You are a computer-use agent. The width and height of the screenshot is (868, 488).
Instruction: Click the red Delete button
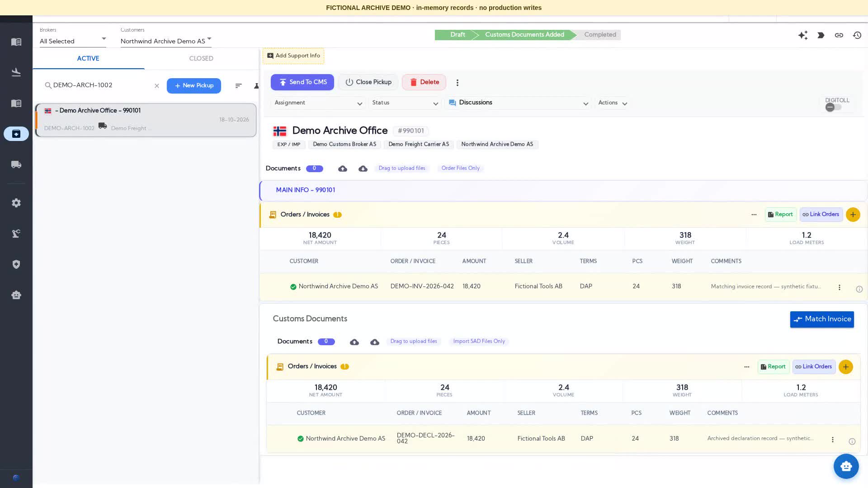pyautogui.click(x=424, y=82)
